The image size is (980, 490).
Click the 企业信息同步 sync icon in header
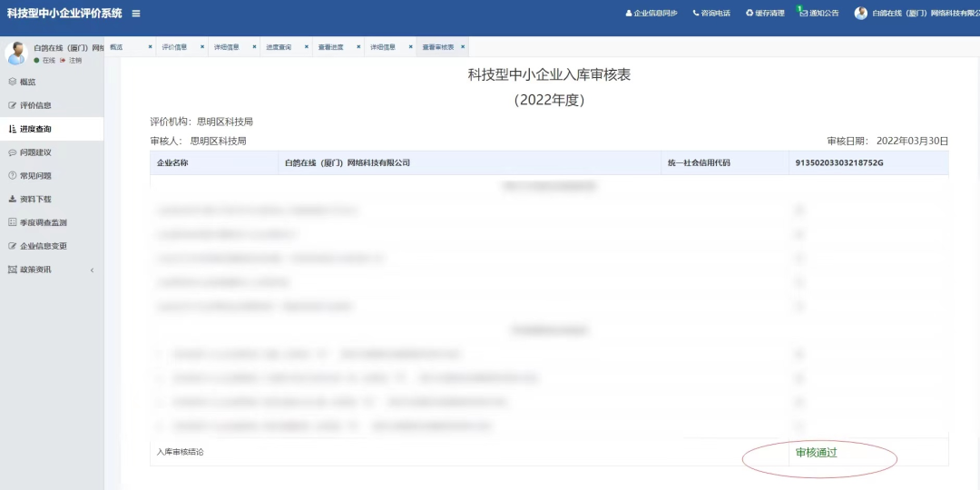coord(629,14)
